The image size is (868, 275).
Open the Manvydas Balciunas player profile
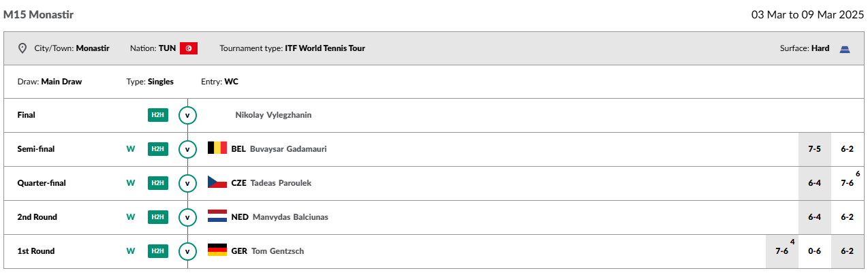[x=290, y=217]
